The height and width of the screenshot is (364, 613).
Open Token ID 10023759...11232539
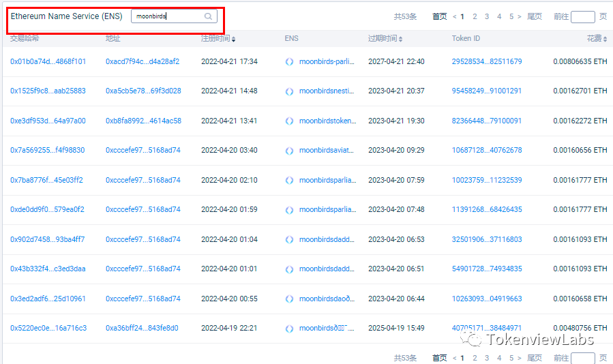click(487, 180)
